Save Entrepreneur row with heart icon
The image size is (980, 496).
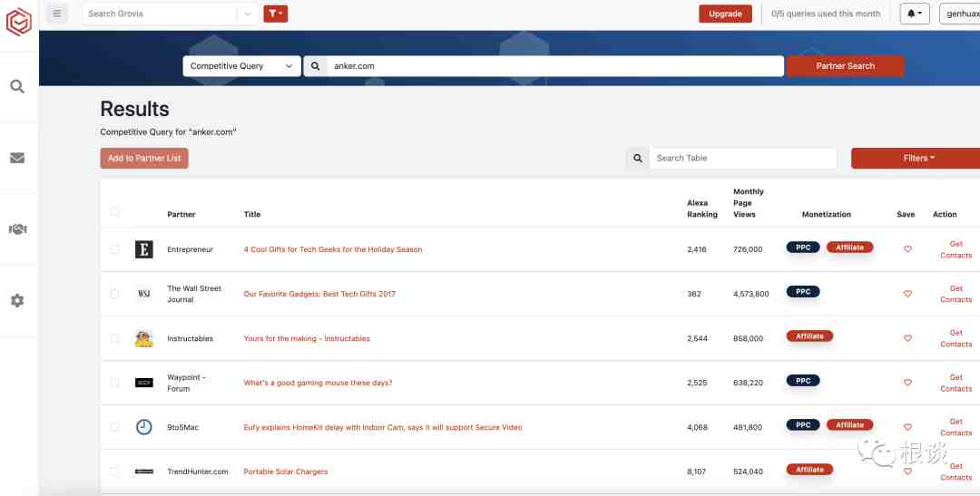point(907,249)
